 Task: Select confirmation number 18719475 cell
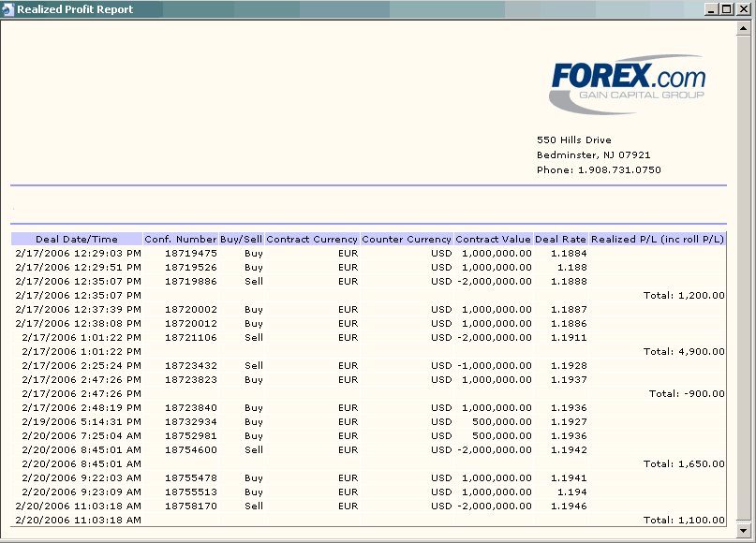191,253
